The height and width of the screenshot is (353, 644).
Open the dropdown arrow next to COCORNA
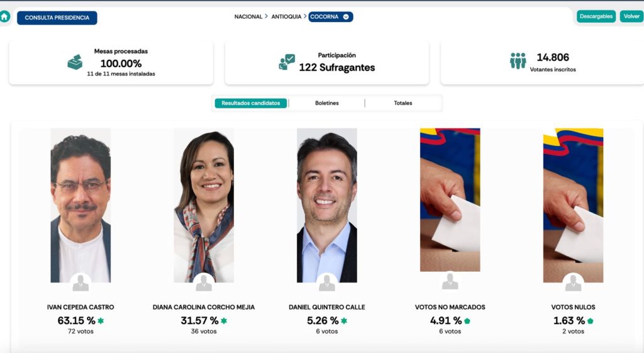pos(346,17)
